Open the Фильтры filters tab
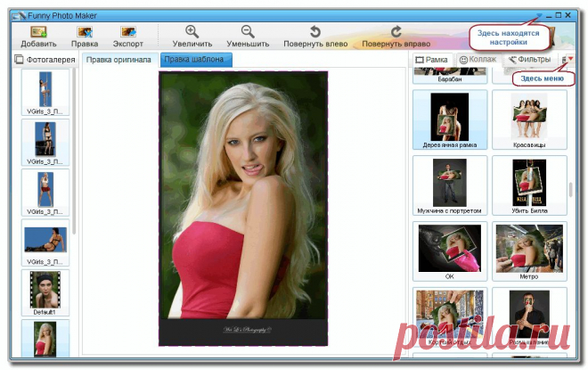The height and width of the screenshot is (370, 588). click(529, 60)
